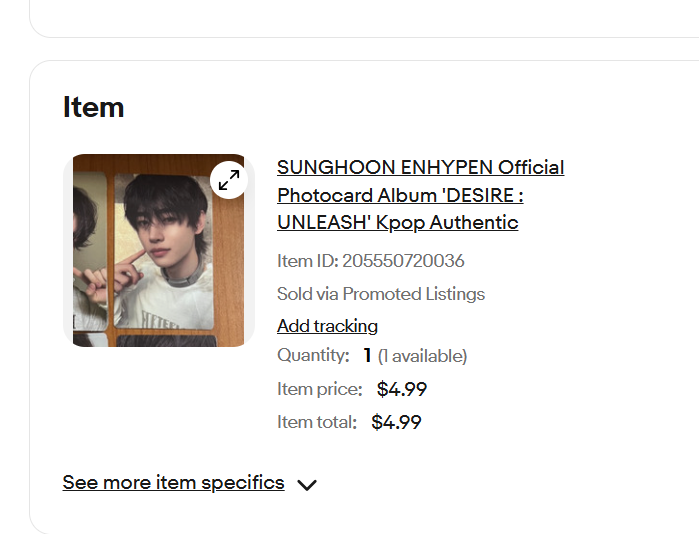This screenshot has width=699, height=534.
Task: Click the Quantity: label
Action: [x=313, y=355]
